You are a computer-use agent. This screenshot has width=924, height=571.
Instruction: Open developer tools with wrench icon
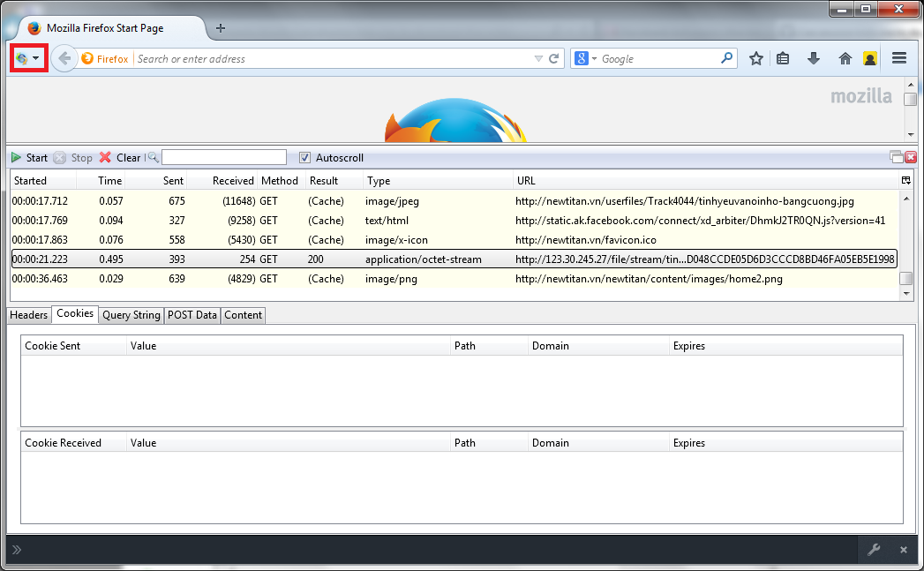pos(874,550)
